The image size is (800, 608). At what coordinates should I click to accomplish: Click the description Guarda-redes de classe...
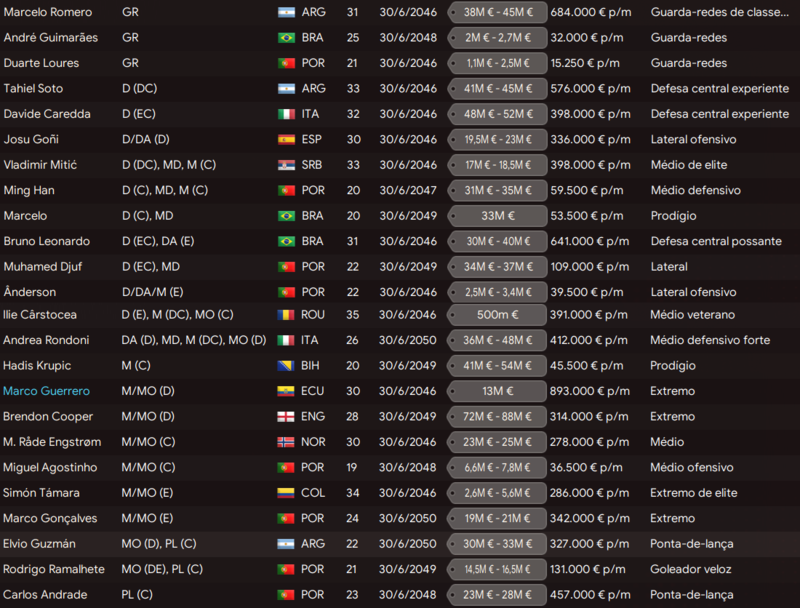pos(720,12)
